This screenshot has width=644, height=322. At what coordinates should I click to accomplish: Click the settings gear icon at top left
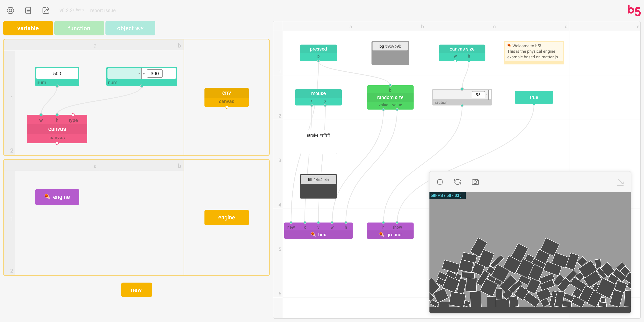click(10, 10)
